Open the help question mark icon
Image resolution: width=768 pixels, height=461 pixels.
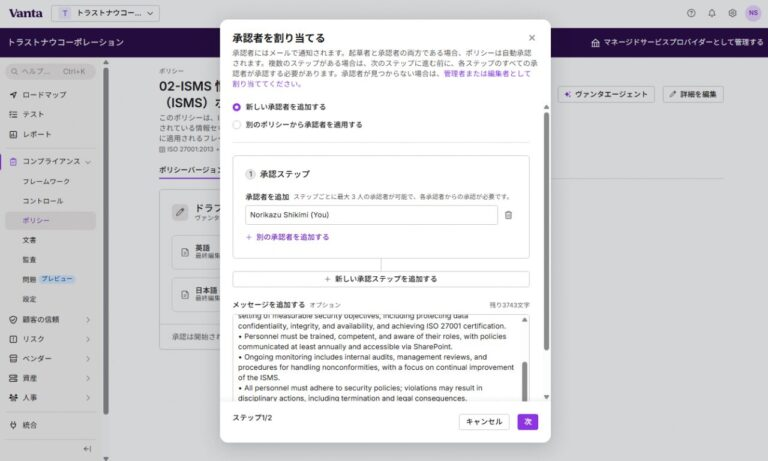click(x=691, y=13)
